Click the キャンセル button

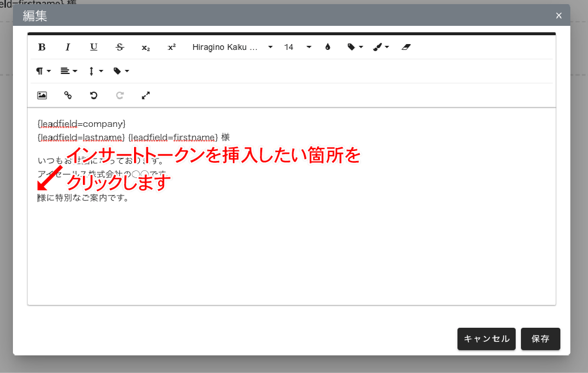pyautogui.click(x=486, y=339)
